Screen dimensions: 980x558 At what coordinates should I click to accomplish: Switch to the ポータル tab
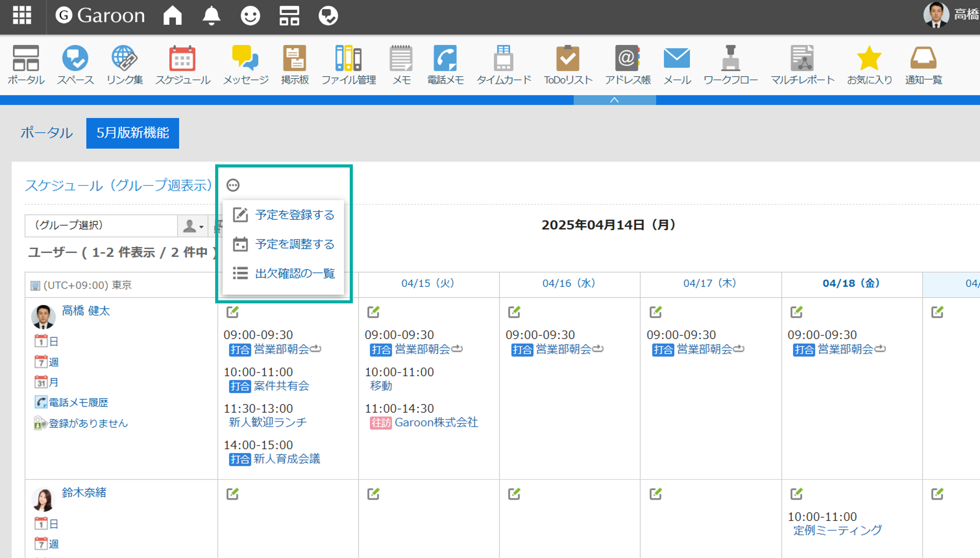(47, 133)
